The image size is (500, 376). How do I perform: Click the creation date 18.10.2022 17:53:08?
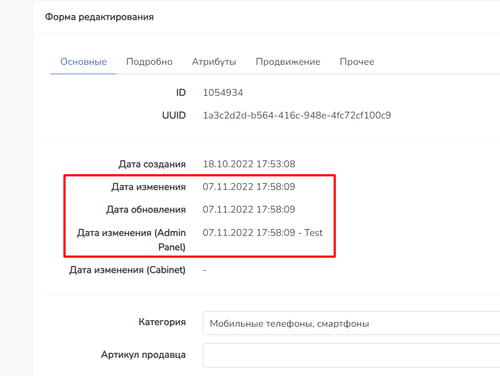249,164
